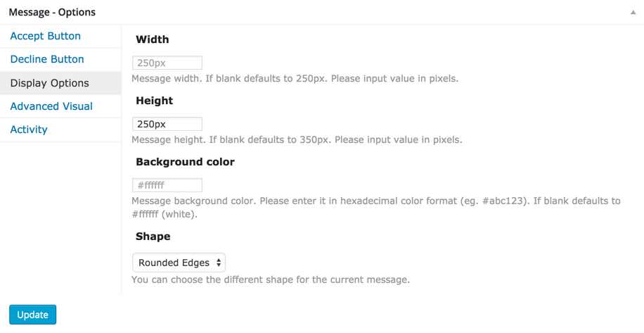
Task: Click the shape description help text
Action: [271, 280]
